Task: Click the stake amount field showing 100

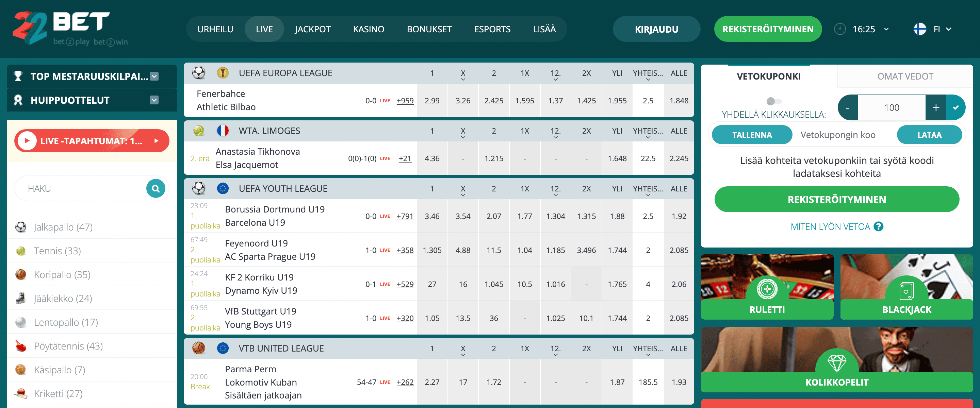Action: 892,107
